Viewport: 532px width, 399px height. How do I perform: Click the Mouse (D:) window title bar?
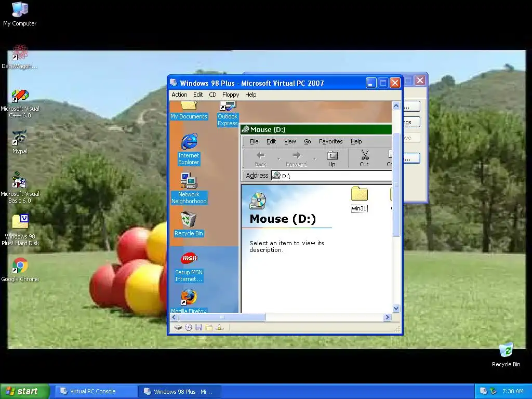click(316, 129)
